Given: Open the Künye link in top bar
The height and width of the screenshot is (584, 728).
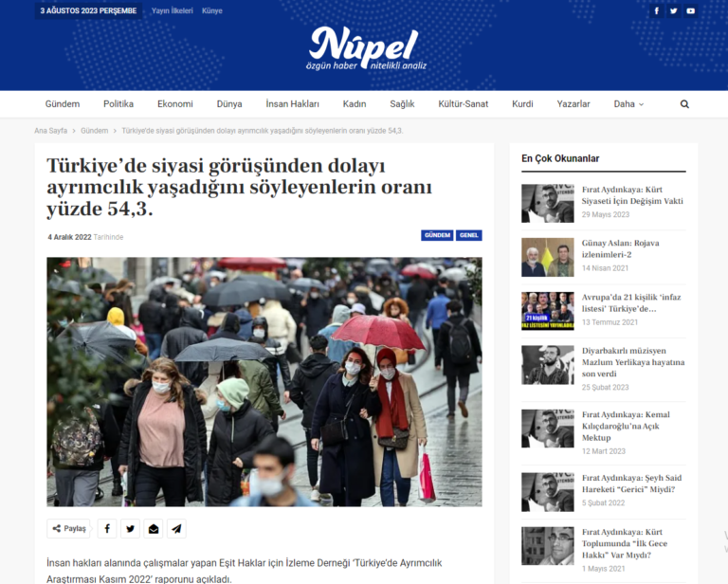Looking at the screenshot, I should pyautogui.click(x=212, y=10).
